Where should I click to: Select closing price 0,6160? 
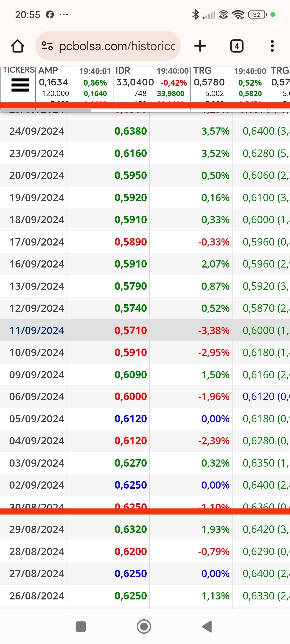click(x=131, y=153)
